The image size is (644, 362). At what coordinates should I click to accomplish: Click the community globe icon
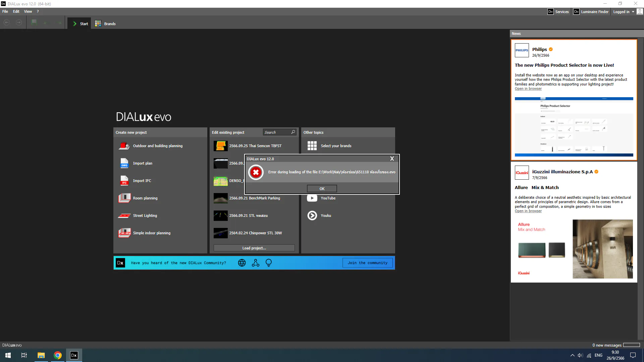tap(242, 263)
